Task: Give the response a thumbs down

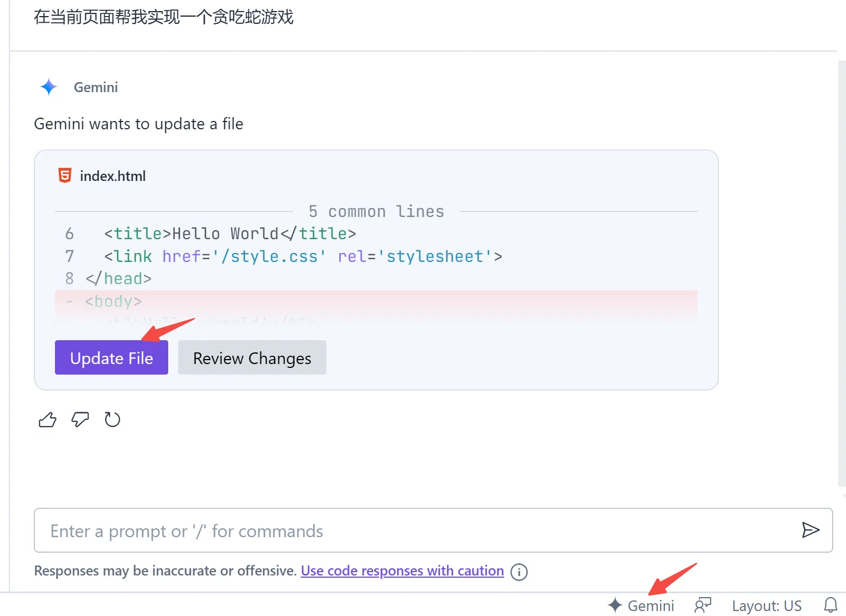Action: [80, 420]
